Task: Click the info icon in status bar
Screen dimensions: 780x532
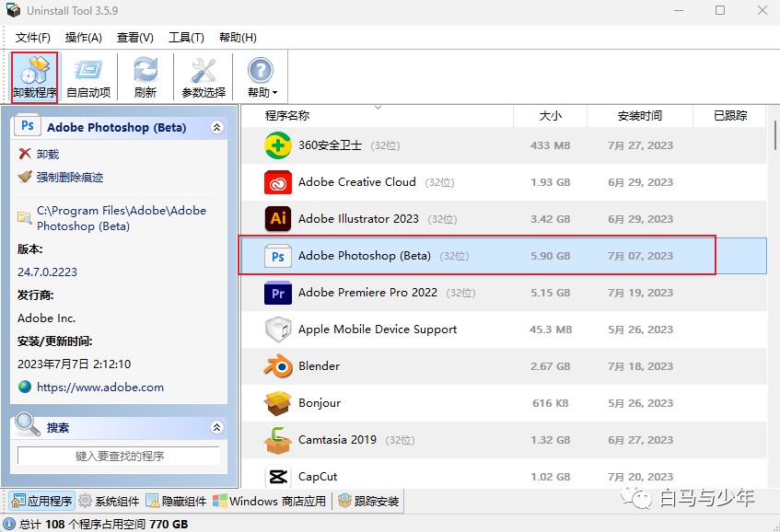Action: 9,524
